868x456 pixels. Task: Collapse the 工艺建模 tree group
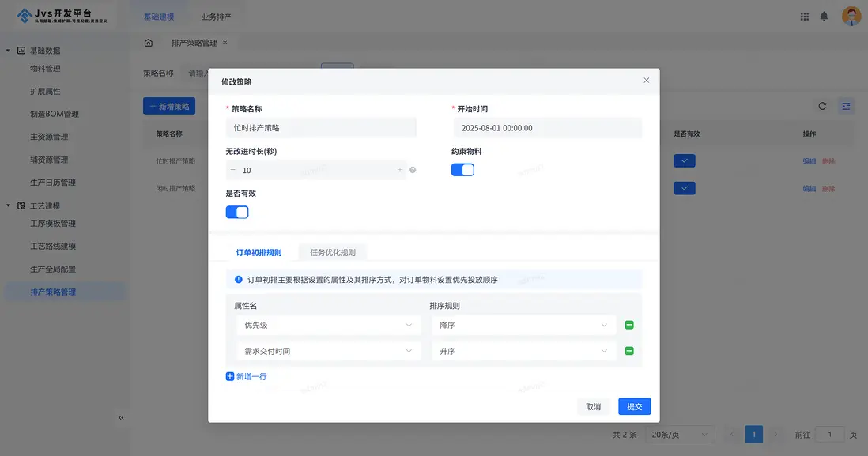[9, 205]
